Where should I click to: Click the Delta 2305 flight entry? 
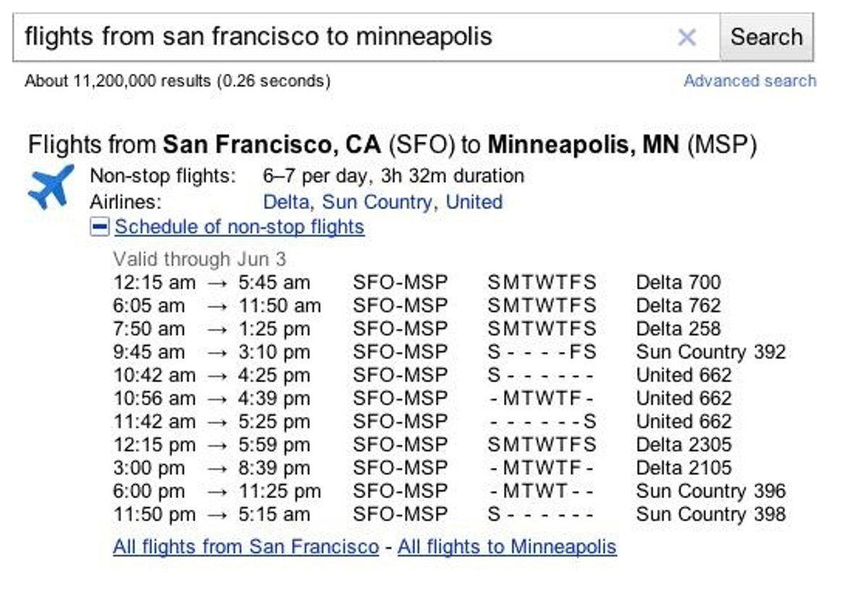click(684, 445)
